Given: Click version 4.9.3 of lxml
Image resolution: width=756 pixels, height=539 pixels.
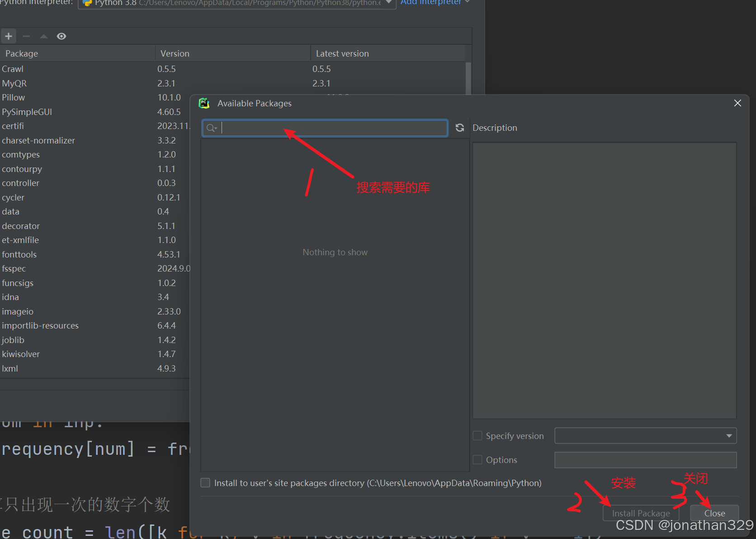Looking at the screenshot, I should (x=166, y=368).
